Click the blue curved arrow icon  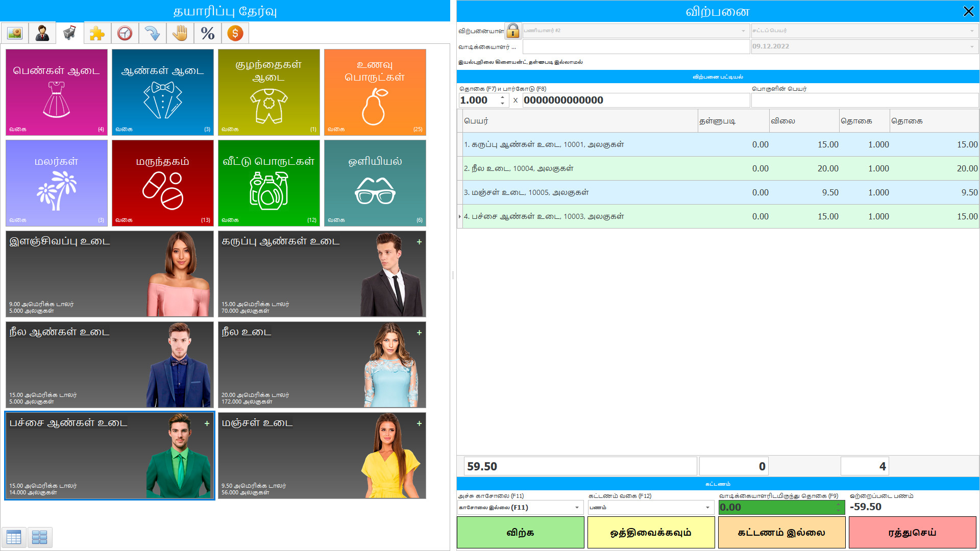[152, 34]
